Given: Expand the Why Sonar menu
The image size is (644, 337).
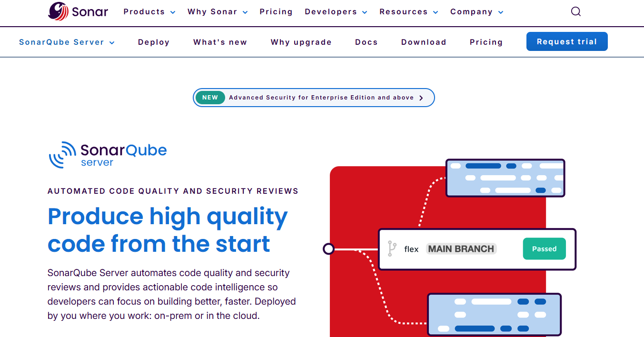Looking at the screenshot, I should click(218, 12).
